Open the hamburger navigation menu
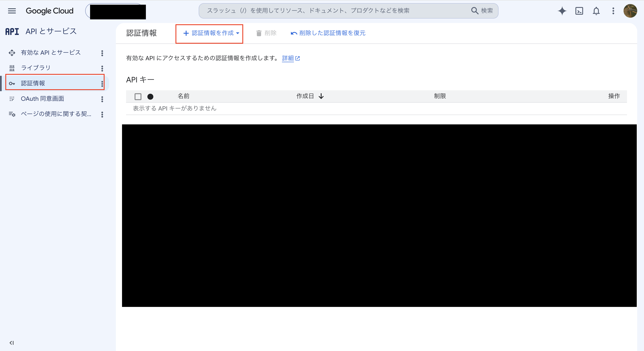The image size is (644, 351). [12, 11]
